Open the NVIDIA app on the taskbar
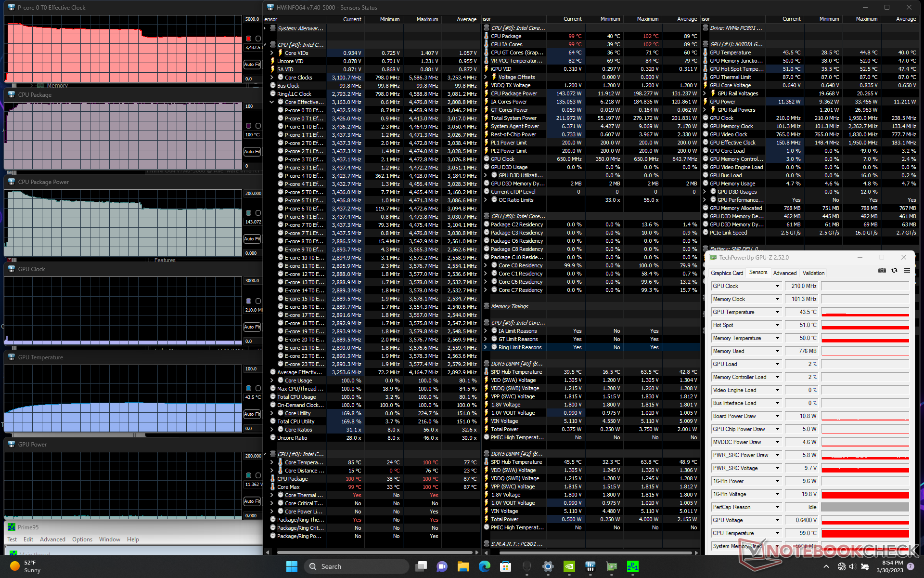The height and width of the screenshot is (578, 924). (569, 566)
